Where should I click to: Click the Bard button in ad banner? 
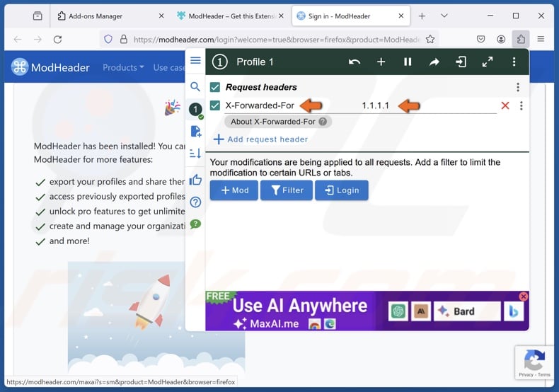click(467, 311)
